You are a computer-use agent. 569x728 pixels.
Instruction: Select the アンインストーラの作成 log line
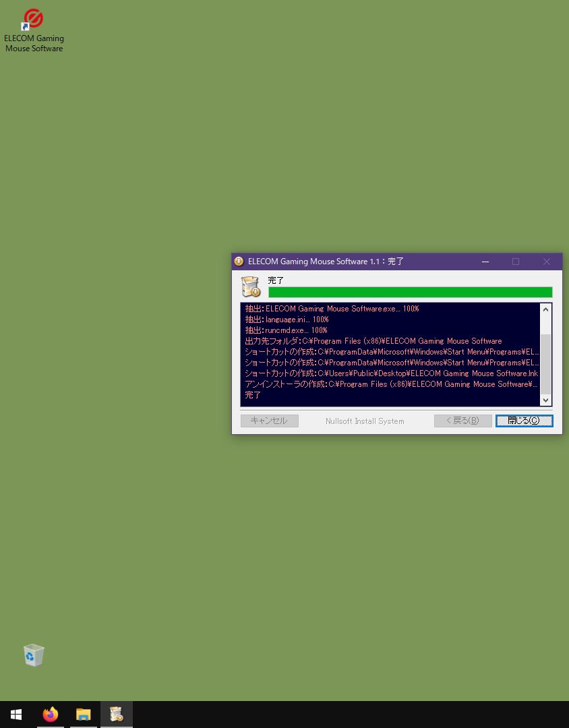tap(391, 384)
